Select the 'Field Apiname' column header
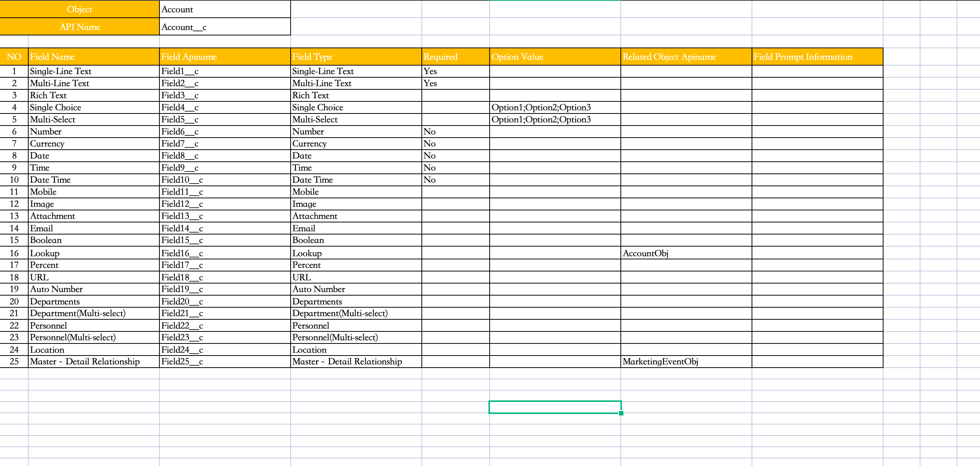Viewport: 980px width, 466px height. [225, 57]
